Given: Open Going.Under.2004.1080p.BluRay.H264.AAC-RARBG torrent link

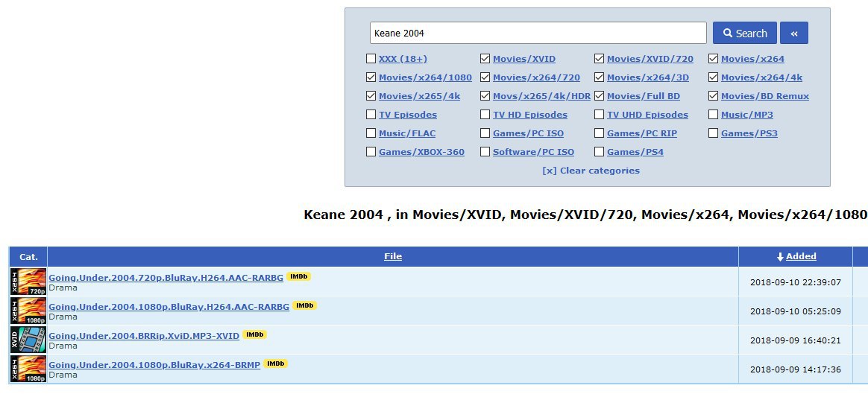Looking at the screenshot, I should click(x=169, y=306).
